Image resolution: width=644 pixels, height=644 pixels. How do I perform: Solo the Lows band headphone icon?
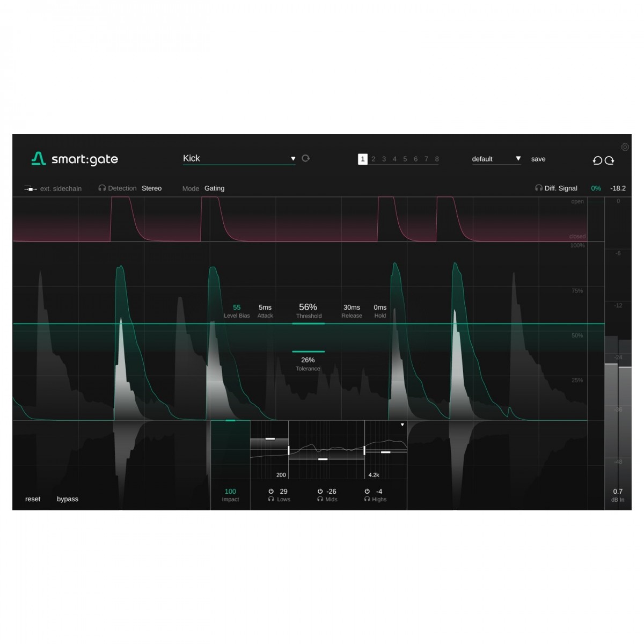click(x=271, y=499)
